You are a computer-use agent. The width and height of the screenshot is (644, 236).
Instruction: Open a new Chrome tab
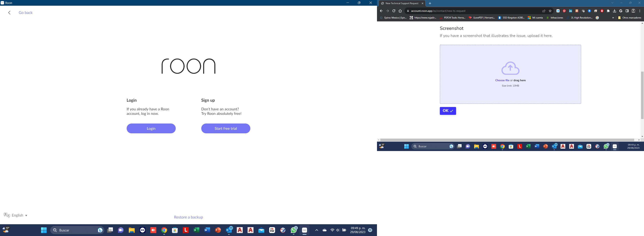pos(430,3)
